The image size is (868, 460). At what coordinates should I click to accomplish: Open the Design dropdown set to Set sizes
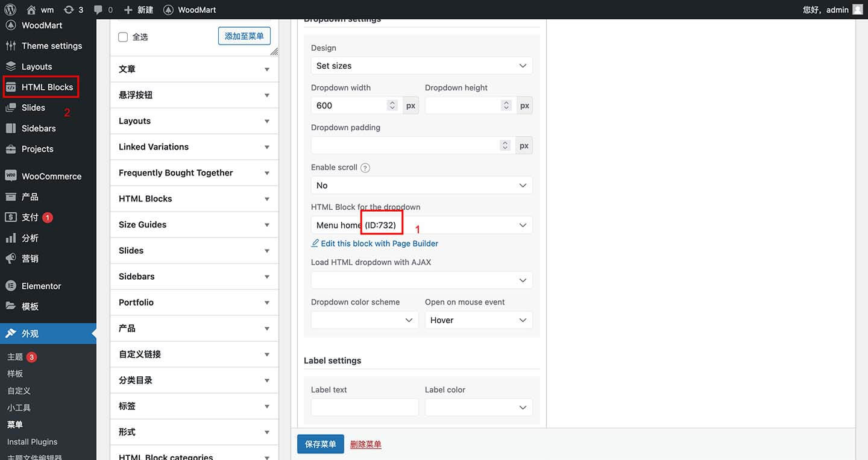pos(422,66)
